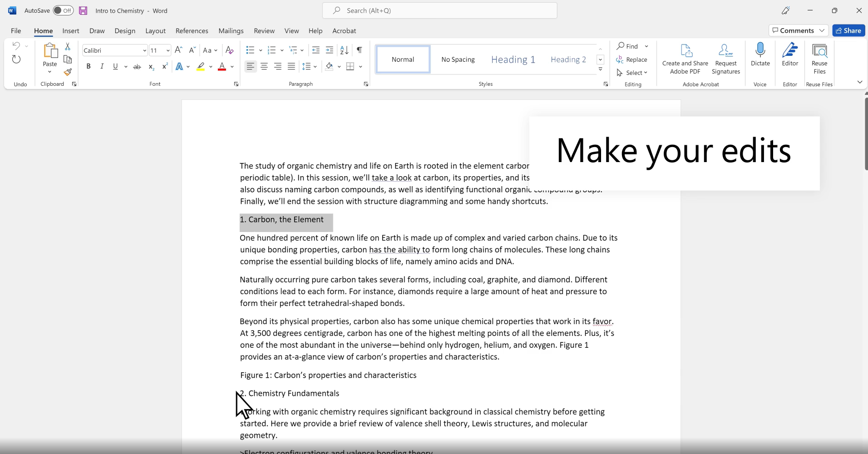Click the Copy icon
This screenshot has width=868, height=454.
68,59
